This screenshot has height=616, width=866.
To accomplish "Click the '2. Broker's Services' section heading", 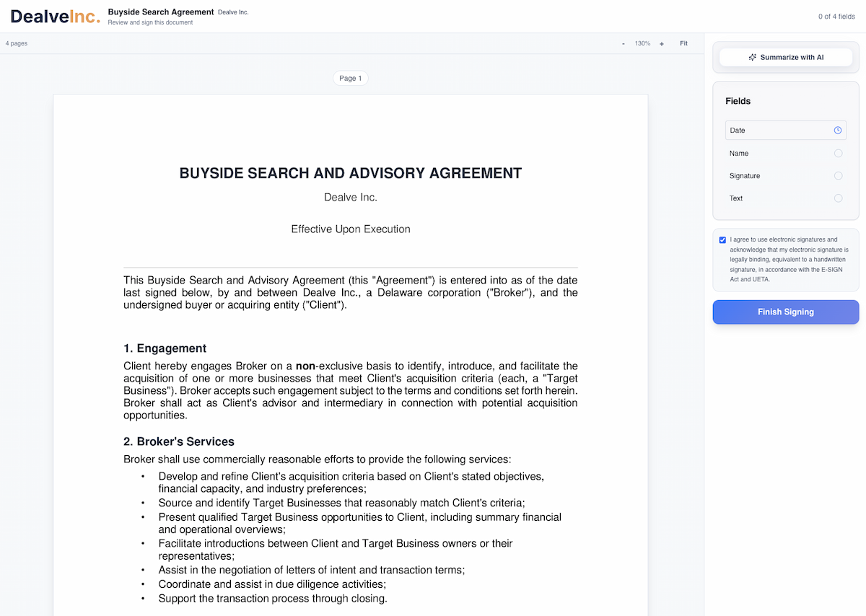I will (179, 441).
